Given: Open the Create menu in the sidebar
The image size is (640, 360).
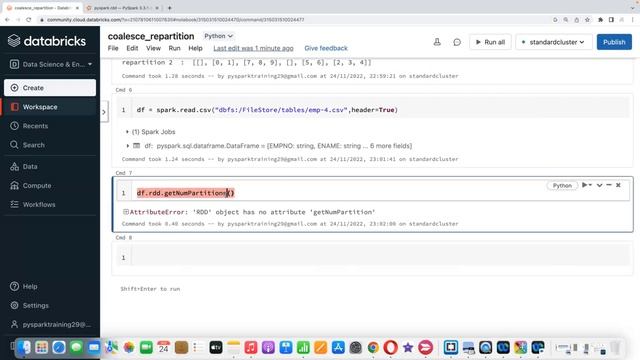Looking at the screenshot, I should coord(50,88).
